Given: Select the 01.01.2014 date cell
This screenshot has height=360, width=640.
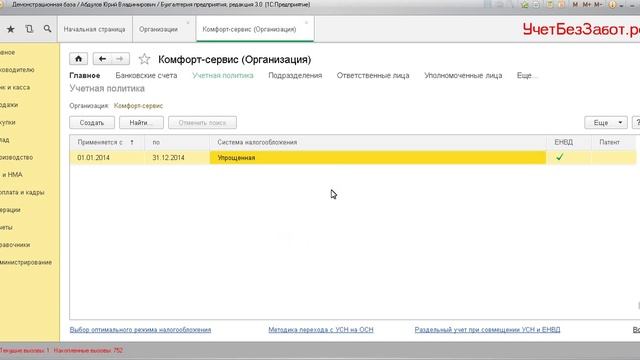Looking at the screenshot, I should click(107, 158).
